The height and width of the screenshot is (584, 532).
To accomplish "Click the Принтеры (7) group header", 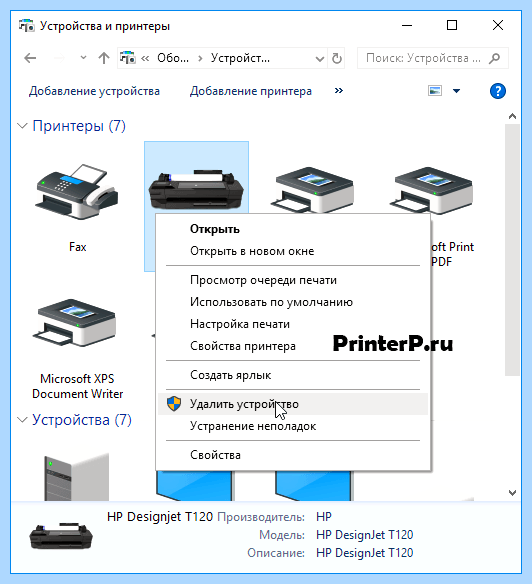I will point(79,126).
